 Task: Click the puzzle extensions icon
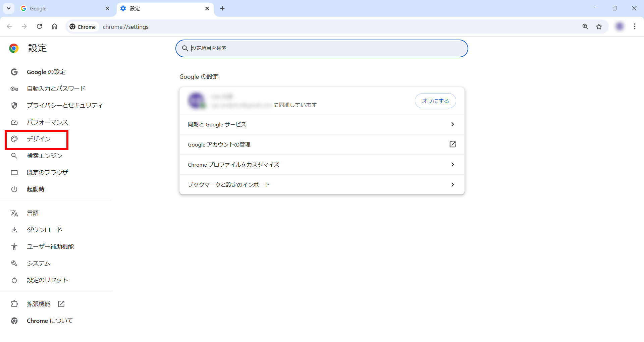click(14, 304)
